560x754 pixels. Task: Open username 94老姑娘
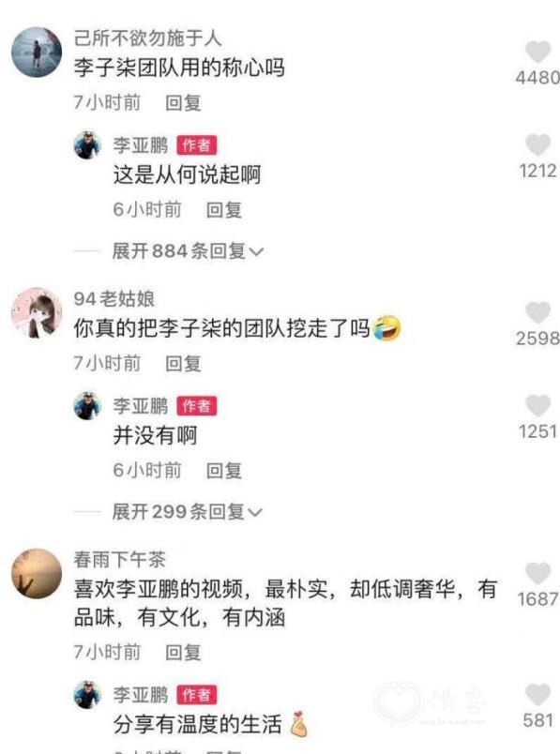pyautogui.click(x=114, y=298)
